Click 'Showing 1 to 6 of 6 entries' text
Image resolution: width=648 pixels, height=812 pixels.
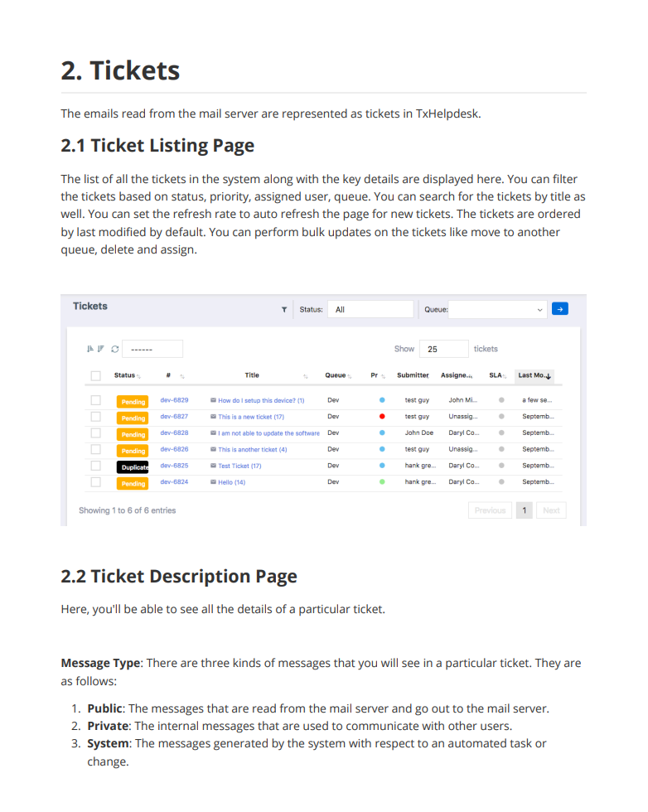(128, 510)
